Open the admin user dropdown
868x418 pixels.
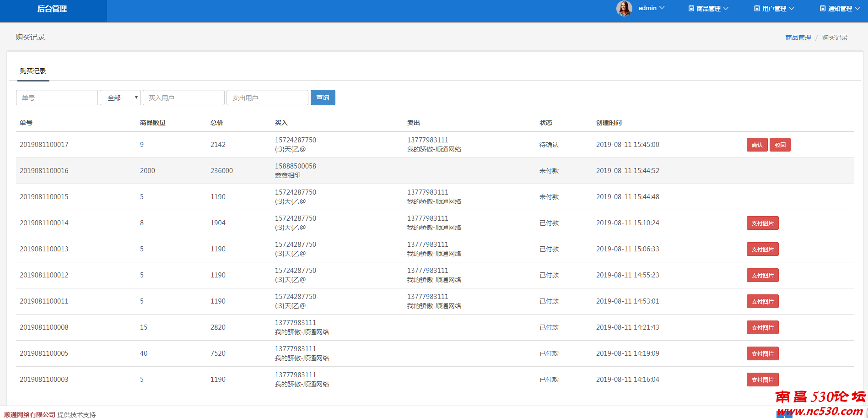(651, 8)
